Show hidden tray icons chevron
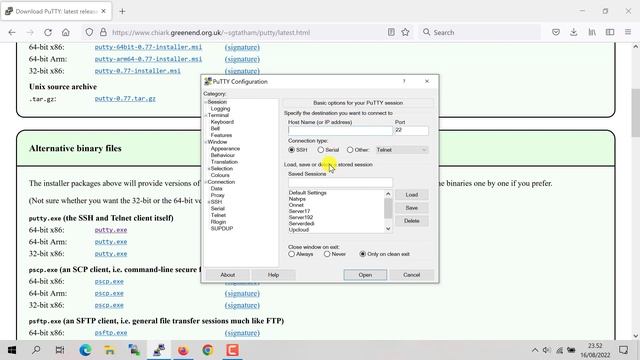Screen dimensions: 640x360 (534, 350)
